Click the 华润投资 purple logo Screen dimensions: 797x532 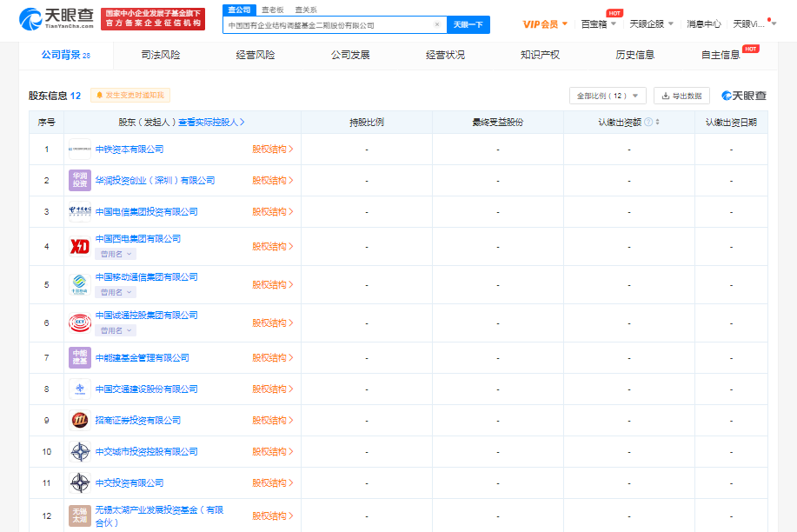tap(80, 180)
